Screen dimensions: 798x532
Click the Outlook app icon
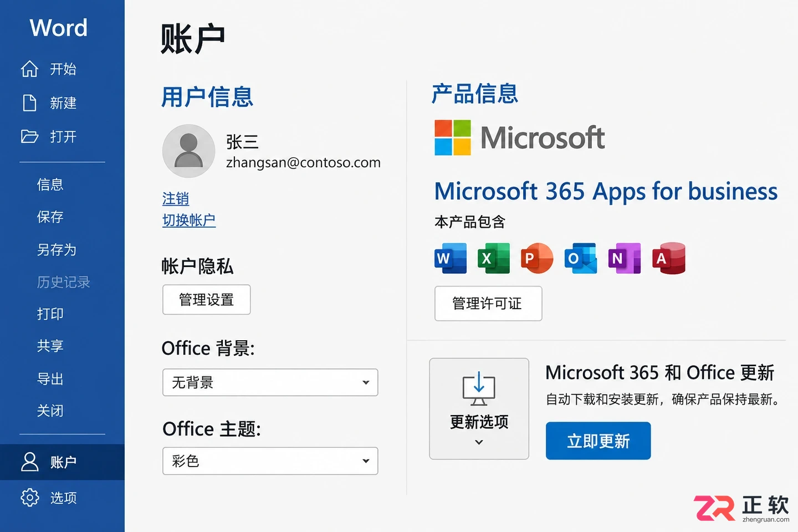pyautogui.click(x=581, y=258)
